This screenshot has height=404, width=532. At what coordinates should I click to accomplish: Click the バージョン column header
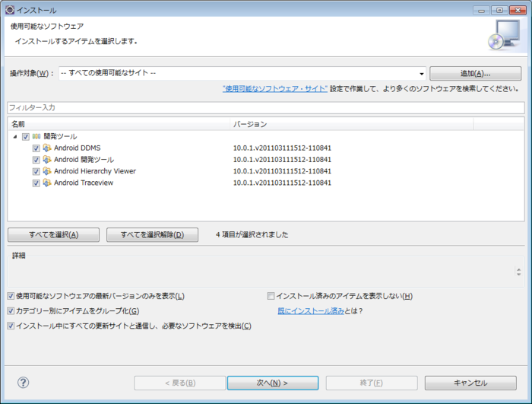pyautogui.click(x=351, y=124)
